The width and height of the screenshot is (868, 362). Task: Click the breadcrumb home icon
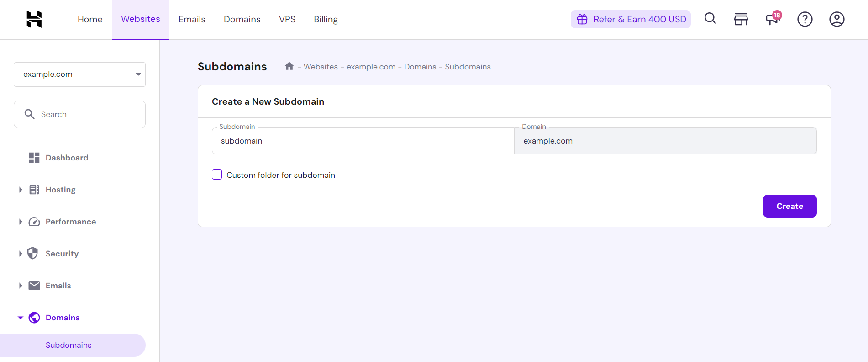pos(289,66)
